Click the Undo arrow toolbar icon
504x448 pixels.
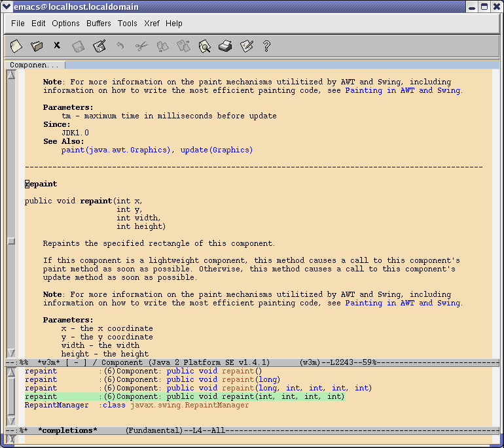(x=120, y=46)
